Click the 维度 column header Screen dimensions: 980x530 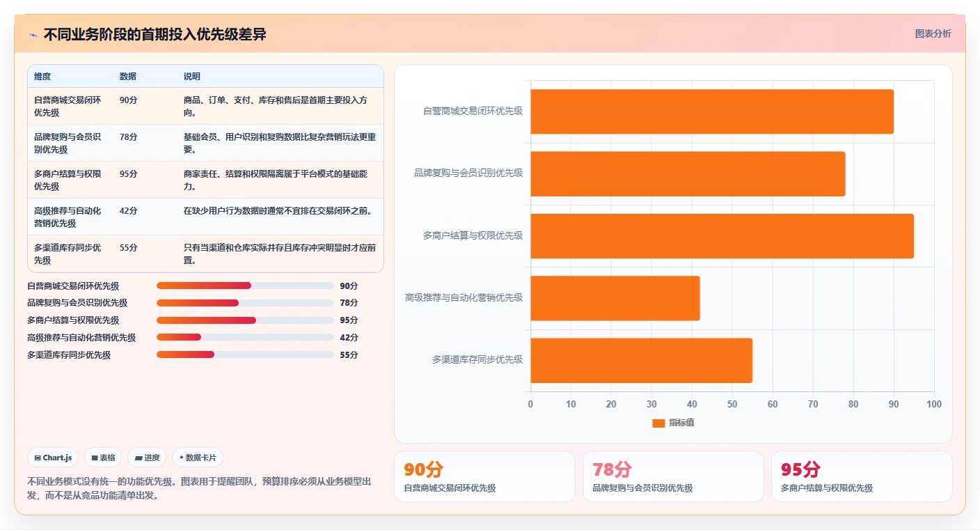[42, 77]
